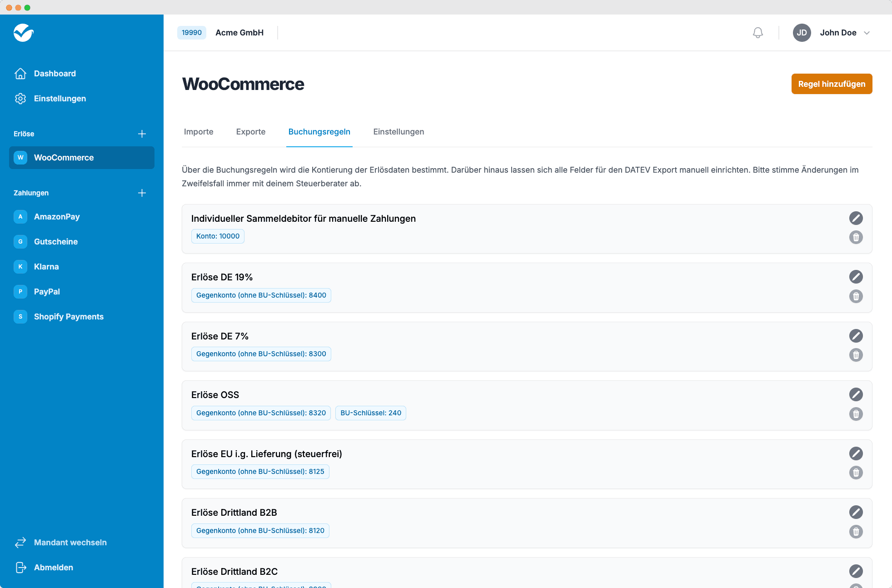Edit Erlöse Drittland B2C rule
The image size is (892, 588).
pyautogui.click(x=856, y=571)
